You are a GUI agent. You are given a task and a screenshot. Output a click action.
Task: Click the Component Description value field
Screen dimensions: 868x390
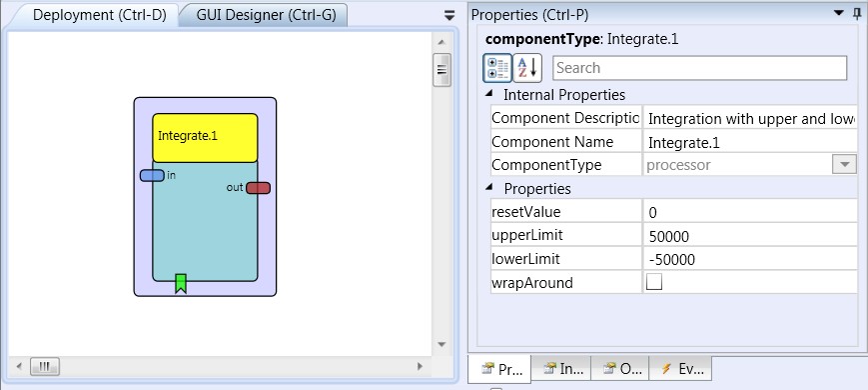coord(750,119)
